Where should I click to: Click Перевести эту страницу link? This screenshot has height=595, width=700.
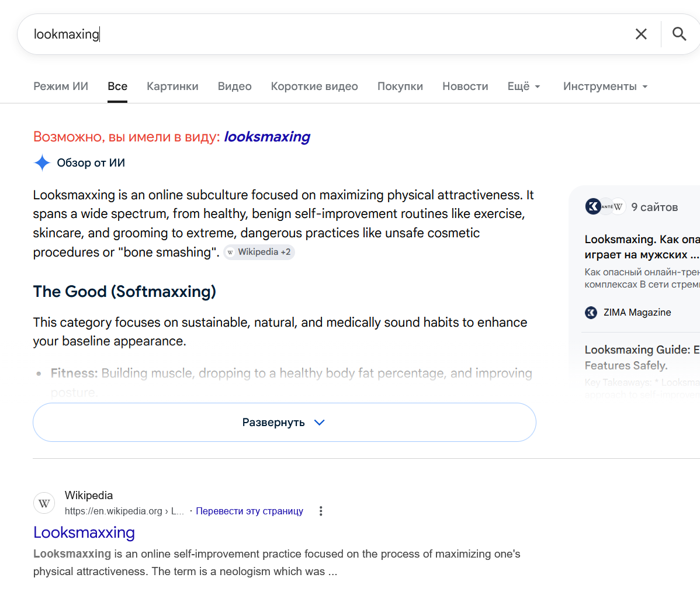coord(249,511)
